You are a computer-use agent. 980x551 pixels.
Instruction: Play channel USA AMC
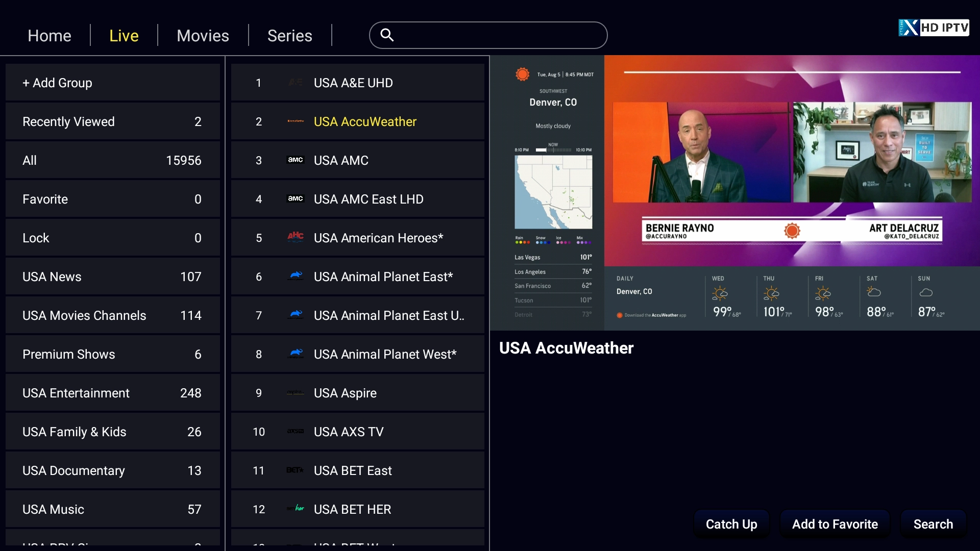(357, 160)
